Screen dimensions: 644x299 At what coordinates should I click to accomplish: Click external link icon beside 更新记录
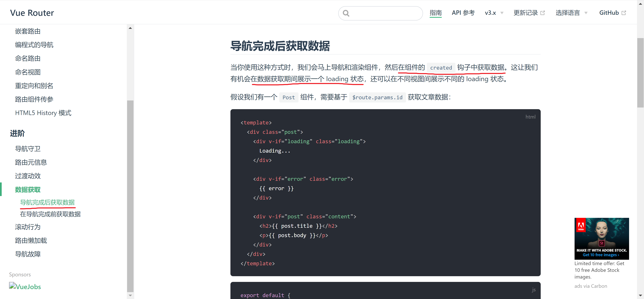tap(543, 13)
